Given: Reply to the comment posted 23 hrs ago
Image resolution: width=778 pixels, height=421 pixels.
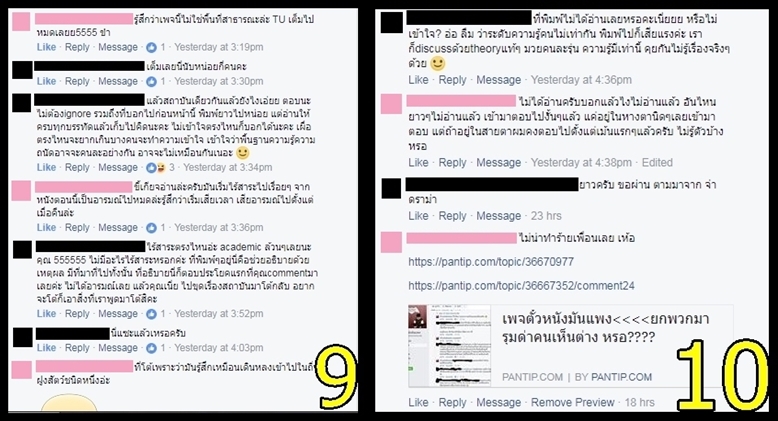Looking at the screenshot, I should [x=452, y=216].
